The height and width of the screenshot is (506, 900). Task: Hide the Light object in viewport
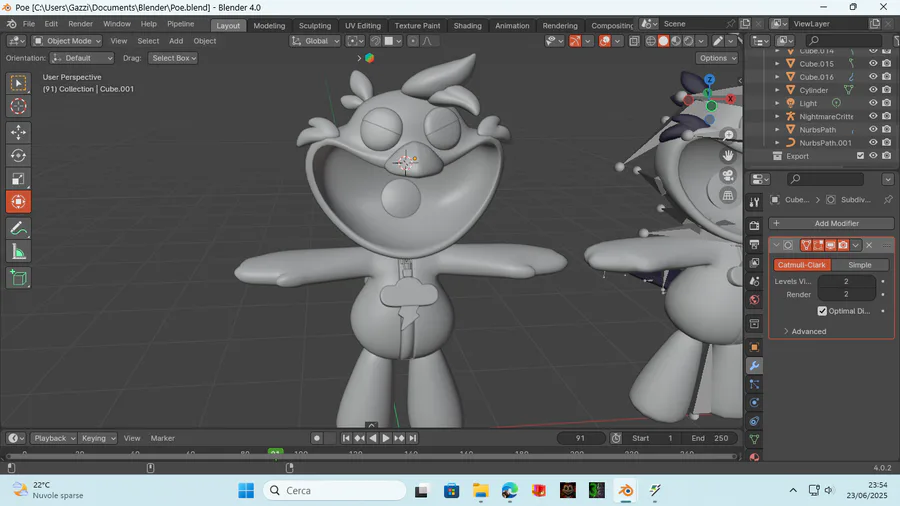point(873,103)
